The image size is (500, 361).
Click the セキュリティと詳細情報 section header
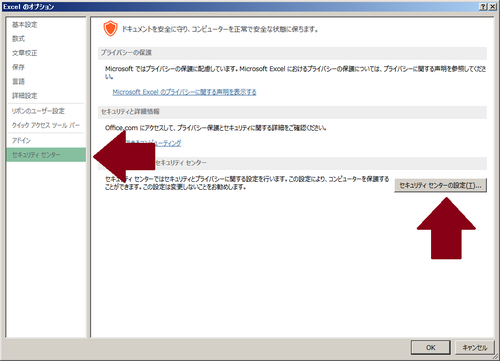(292, 111)
